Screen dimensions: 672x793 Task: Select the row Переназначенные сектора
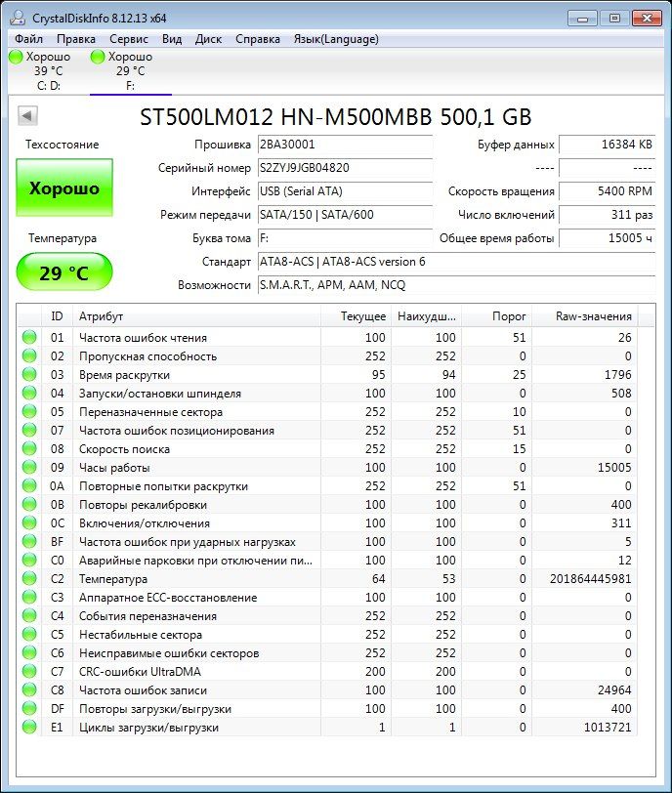[327, 412]
